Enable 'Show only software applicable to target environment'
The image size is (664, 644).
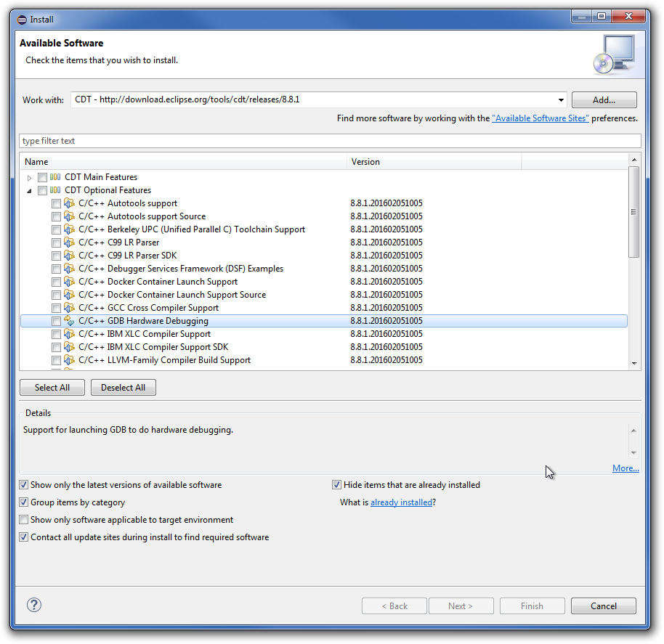pyautogui.click(x=24, y=520)
